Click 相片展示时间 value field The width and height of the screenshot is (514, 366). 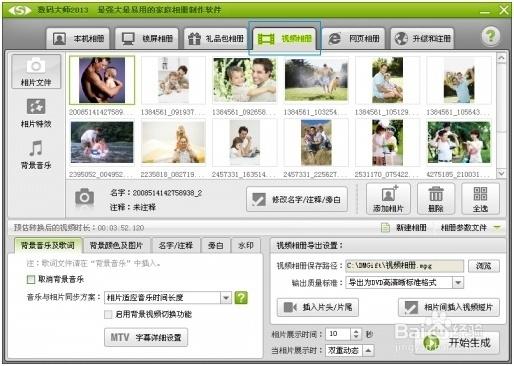[338, 334]
